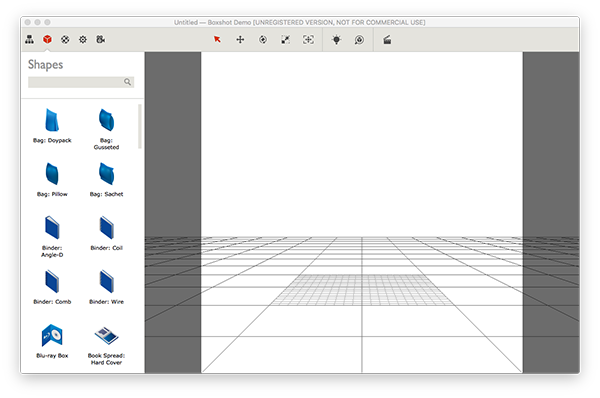Screen dimensions: 600x398
Task: Select the Binder: Coil shape
Action: tap(106, 233)
